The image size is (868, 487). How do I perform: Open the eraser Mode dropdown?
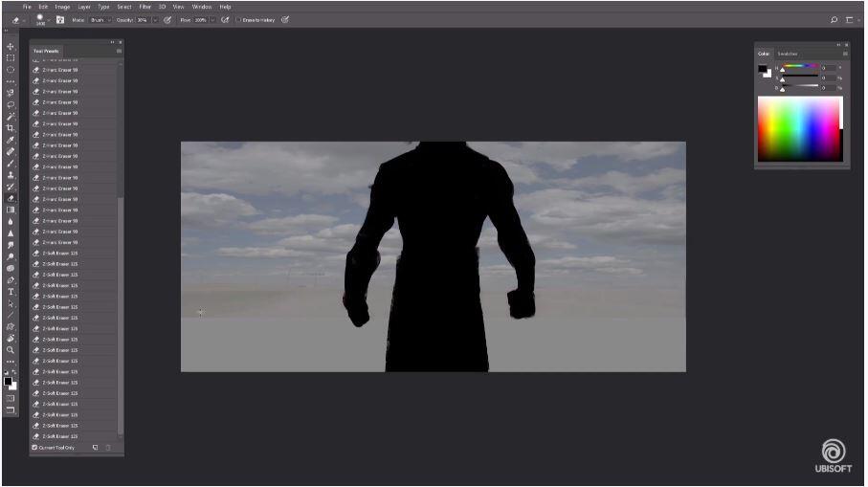(100, 19)
